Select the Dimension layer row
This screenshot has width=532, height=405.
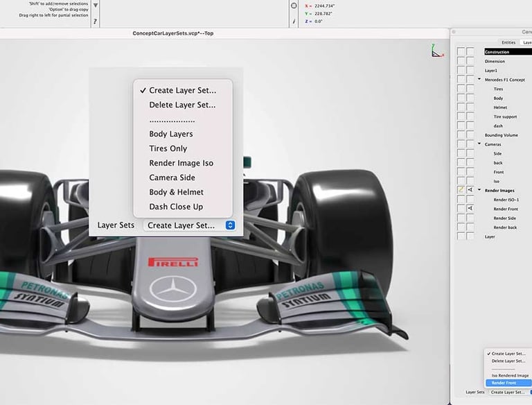pyautogui.click(x=495, y=61)
